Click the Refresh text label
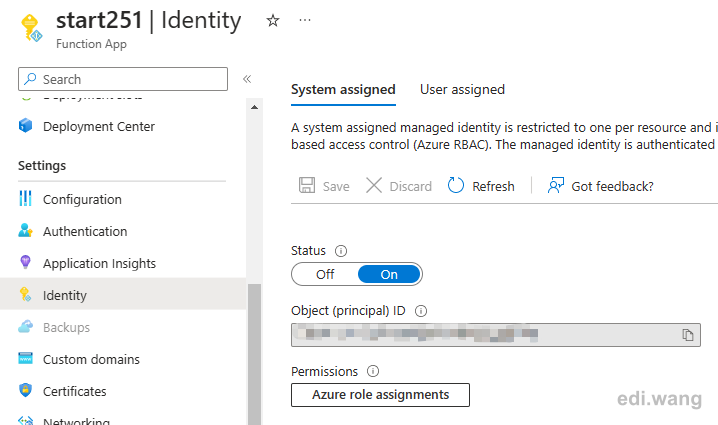 [494, 186]
